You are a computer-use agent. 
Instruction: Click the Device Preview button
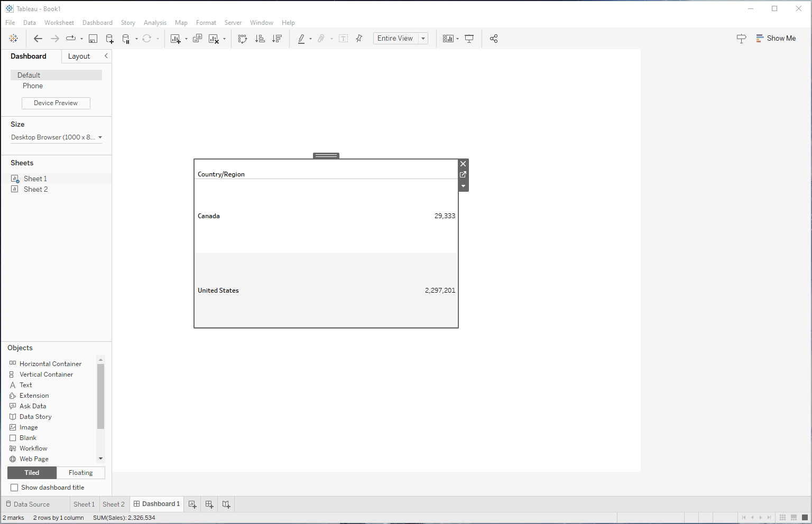click(56, 103)
